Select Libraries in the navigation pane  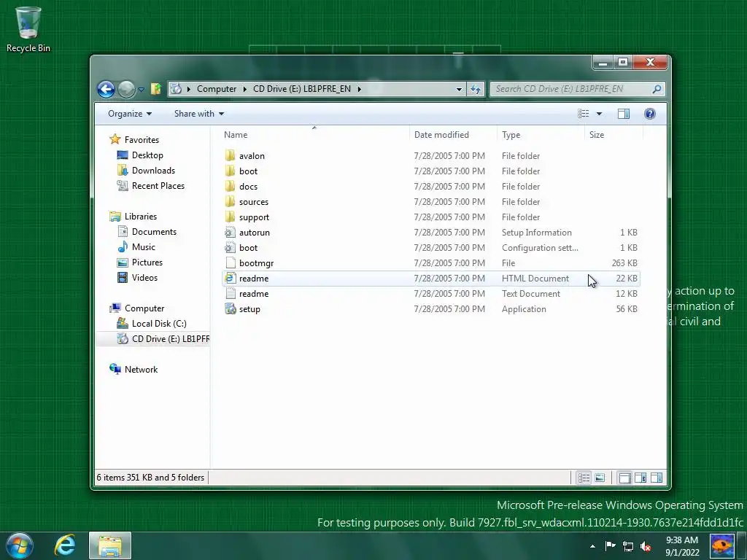tap(141, 216)
